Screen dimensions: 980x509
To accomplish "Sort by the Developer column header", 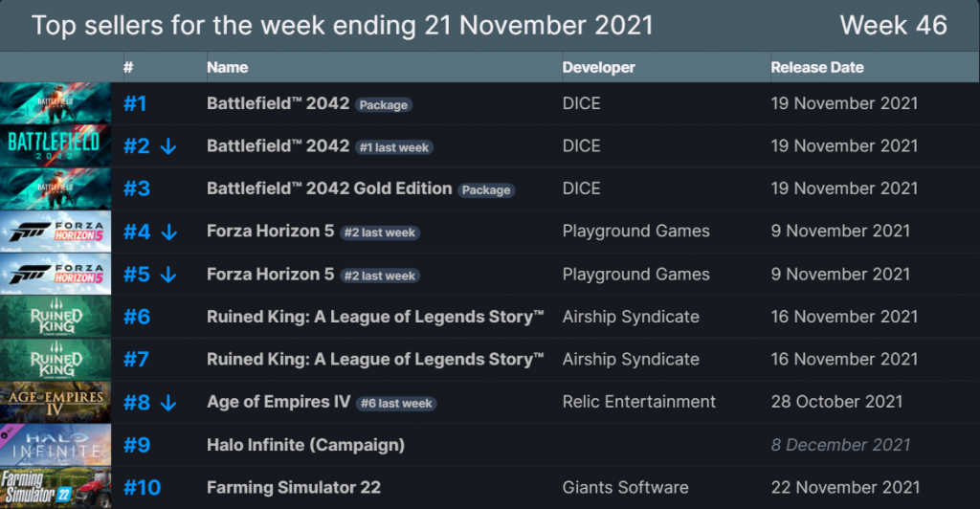I will click(x=599, y=67).
